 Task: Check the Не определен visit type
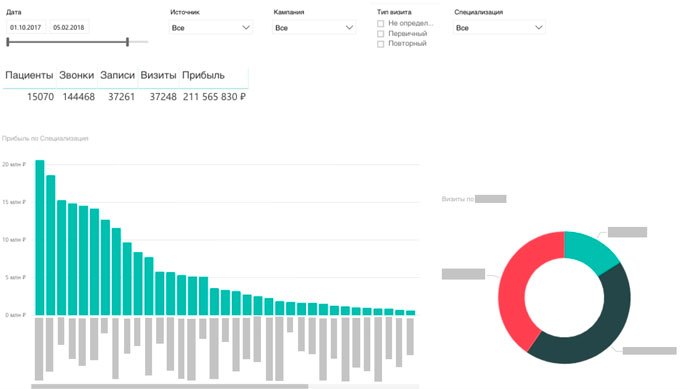click(x=380, y=24)
